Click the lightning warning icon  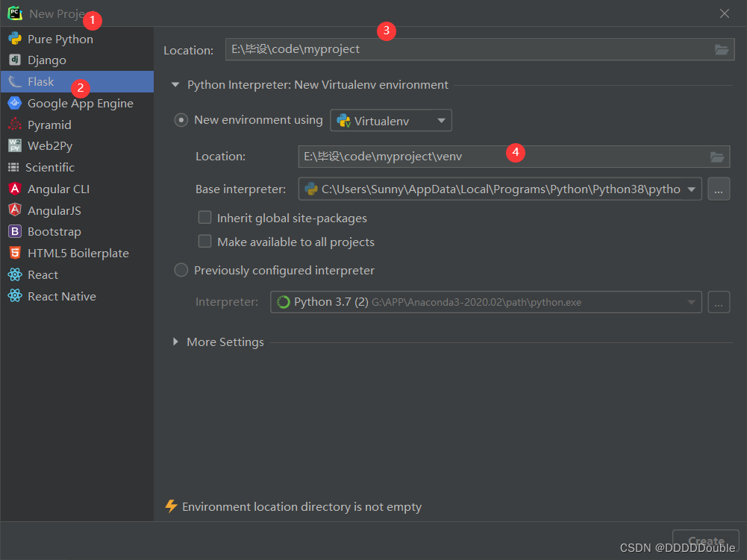[171, 506]
